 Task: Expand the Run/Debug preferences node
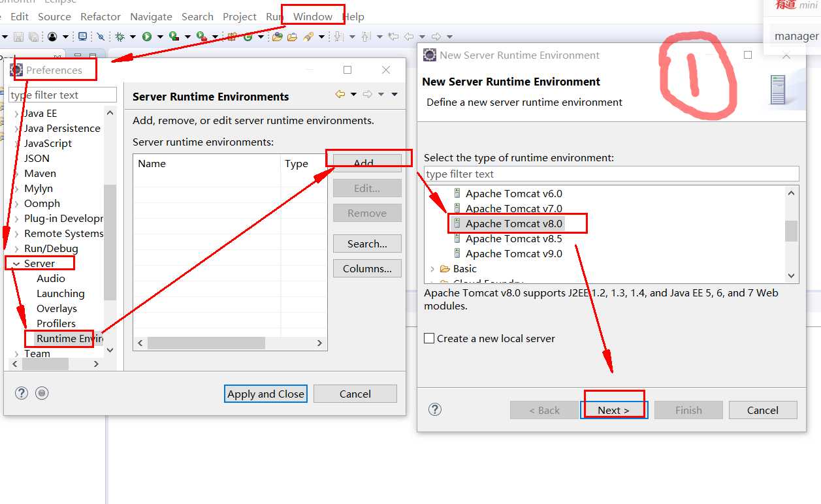pos(16,249)
